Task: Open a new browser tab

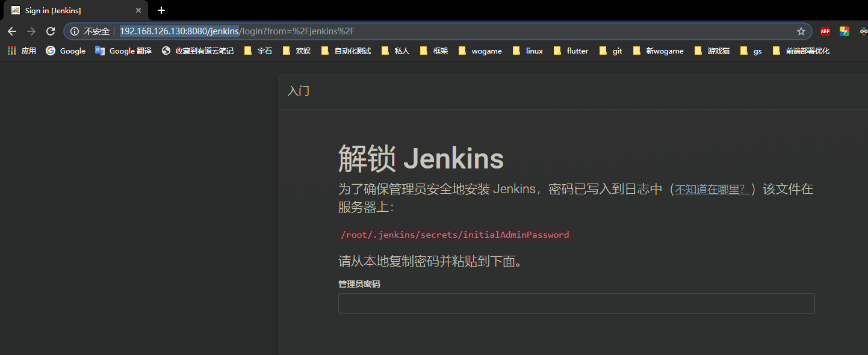Action: (x=160, y=10)
